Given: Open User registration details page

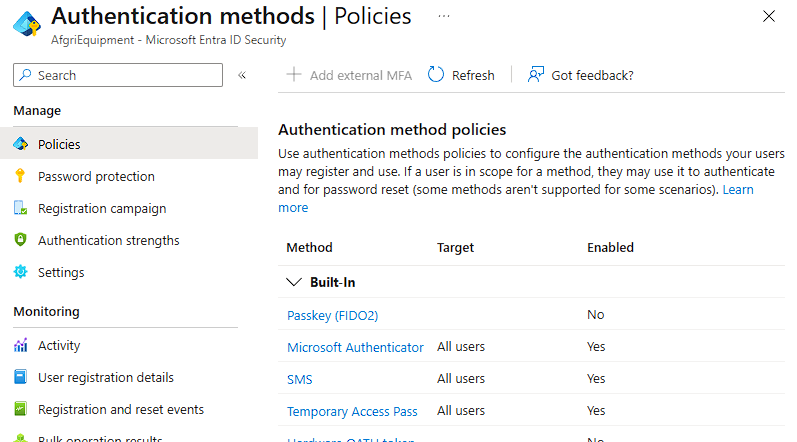Looking at the screenshot, I should pos(106,378).
